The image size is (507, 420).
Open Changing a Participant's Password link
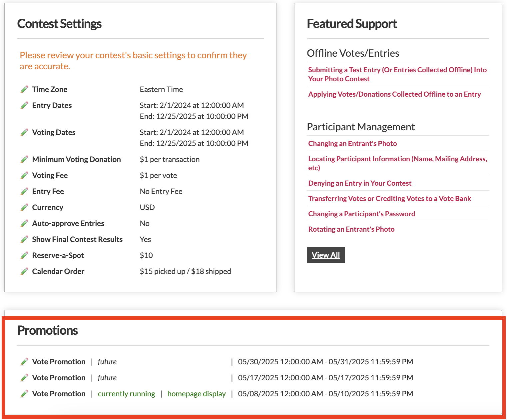[361, 214]
